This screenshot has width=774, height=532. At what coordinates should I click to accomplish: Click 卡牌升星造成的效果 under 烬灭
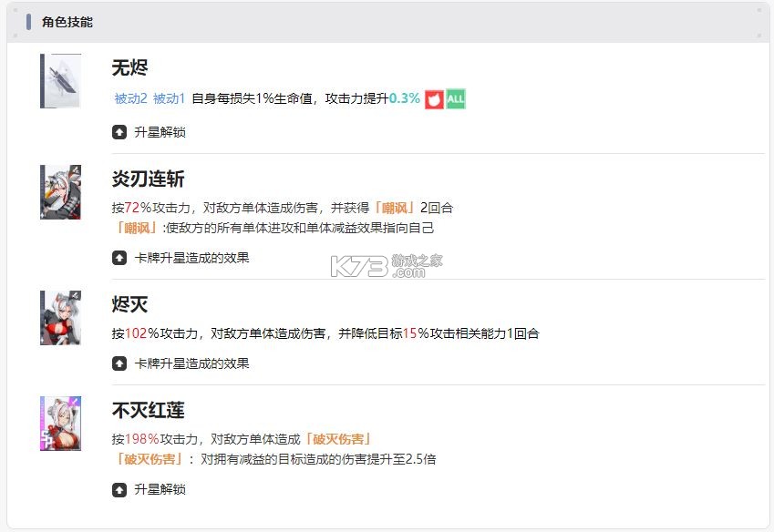tap(181, 364)
